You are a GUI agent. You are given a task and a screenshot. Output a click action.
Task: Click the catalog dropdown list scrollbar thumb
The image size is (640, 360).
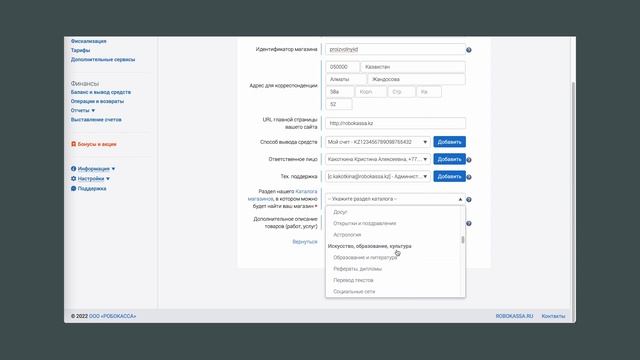[462, 240]
